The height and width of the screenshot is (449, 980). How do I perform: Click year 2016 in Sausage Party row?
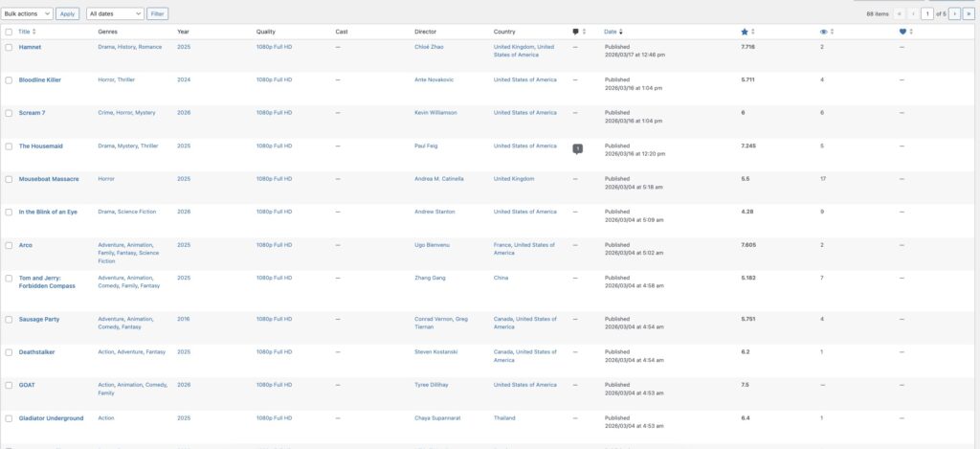[184, 319]
